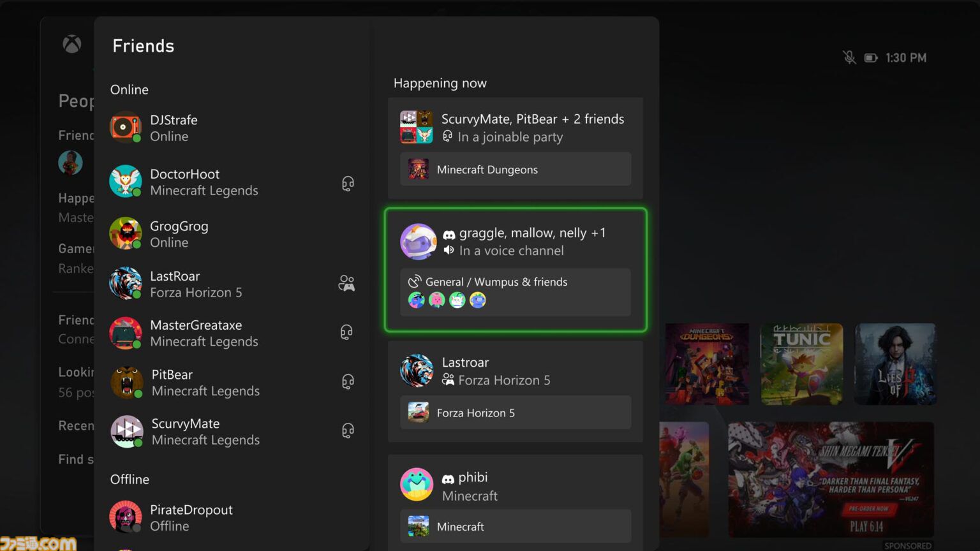Click the 1:30 PM clock
Image resolution: width=980 pixels, height=551 pixels.
(906, 57)
